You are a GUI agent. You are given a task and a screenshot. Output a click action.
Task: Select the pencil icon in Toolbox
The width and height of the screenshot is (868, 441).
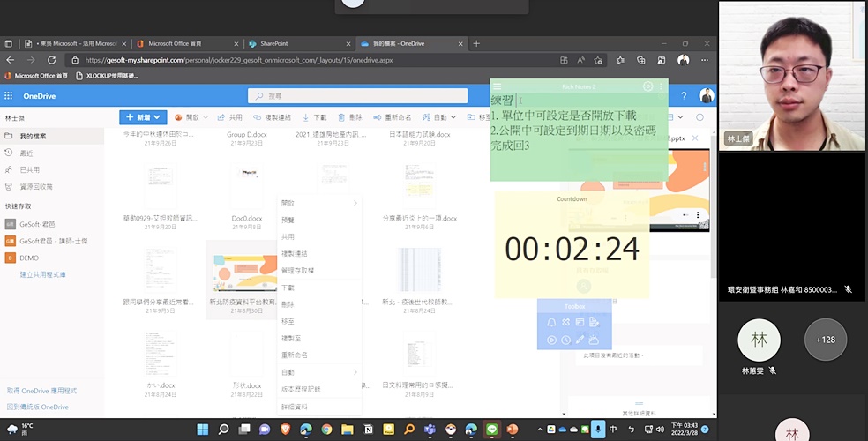580,340
